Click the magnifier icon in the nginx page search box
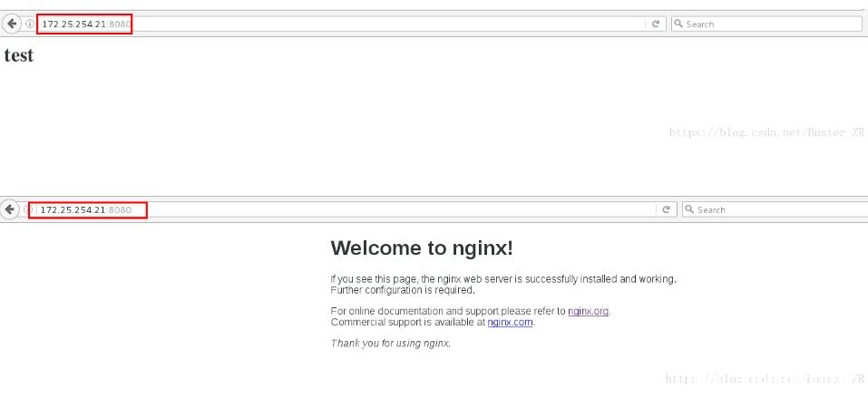Screen dimensions: 868x398 [689, 209]
